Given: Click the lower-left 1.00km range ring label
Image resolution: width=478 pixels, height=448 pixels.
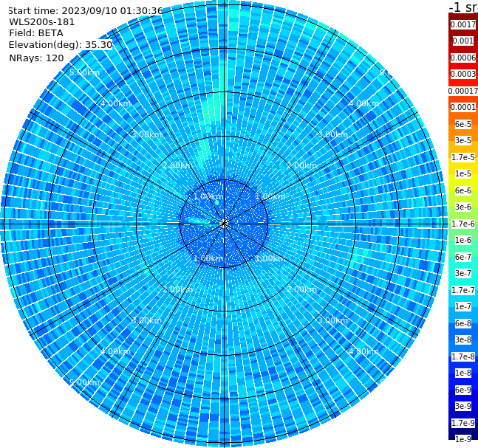Looking at the screenshot, I should click(209, 258).
